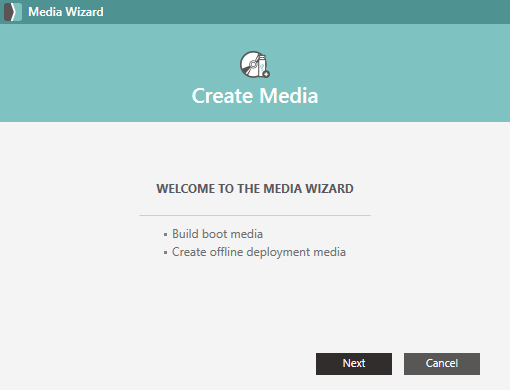Click the USB drive part of the media icon
Screen dimensions: 510x390
coord(263,65)
